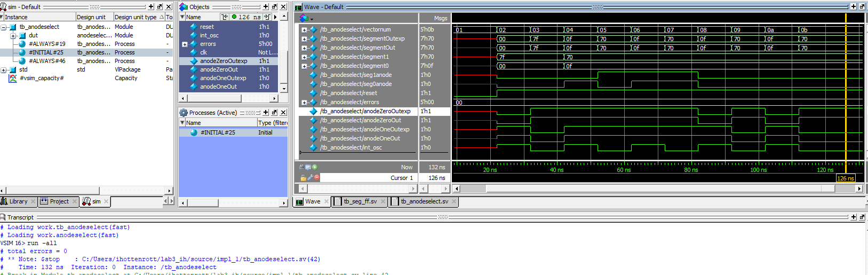The image size is (868, 275).
Task: Undock the Processes (Active) pane
Action: tap(274, 113)
